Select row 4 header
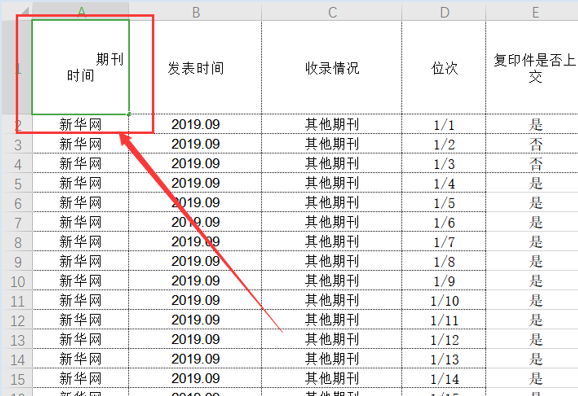Viewport: 578px width, 396px height. pyautogui.click(x=18, y=163)
